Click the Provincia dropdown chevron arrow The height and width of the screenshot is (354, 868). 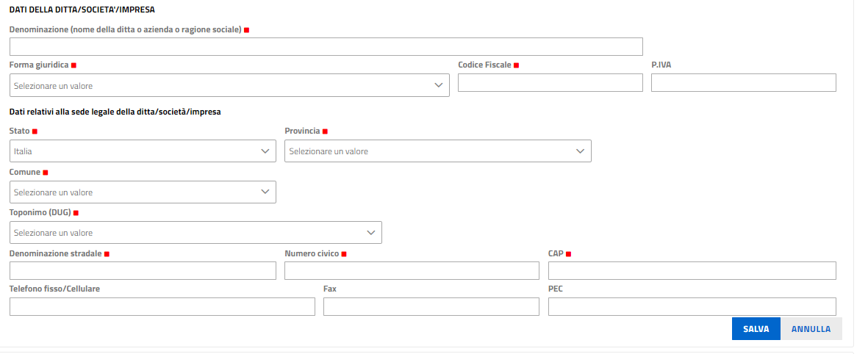[580, 151]
